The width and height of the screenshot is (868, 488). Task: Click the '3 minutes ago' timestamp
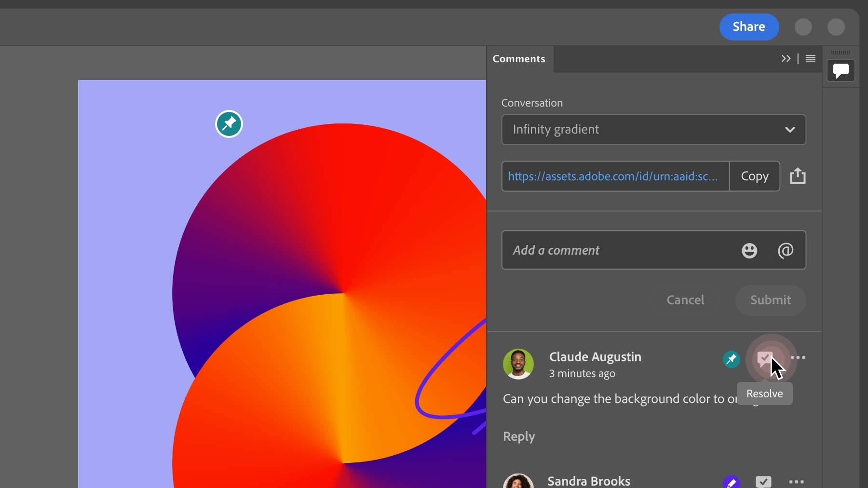click(x=582, y=374)
